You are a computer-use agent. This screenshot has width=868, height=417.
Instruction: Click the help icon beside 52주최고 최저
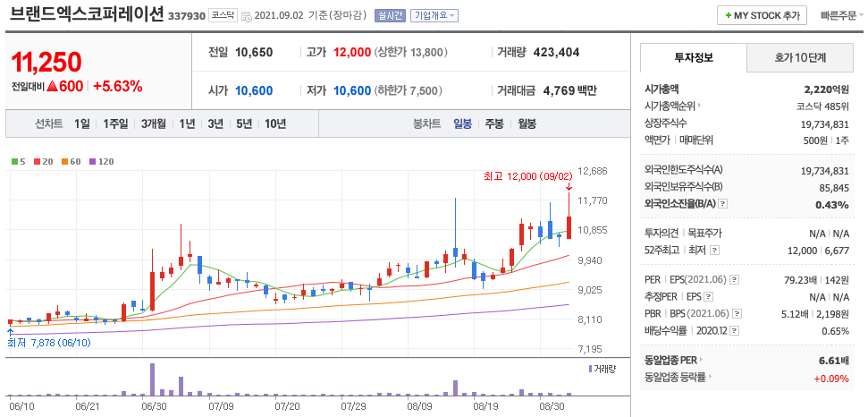click(x=714, y=251)
